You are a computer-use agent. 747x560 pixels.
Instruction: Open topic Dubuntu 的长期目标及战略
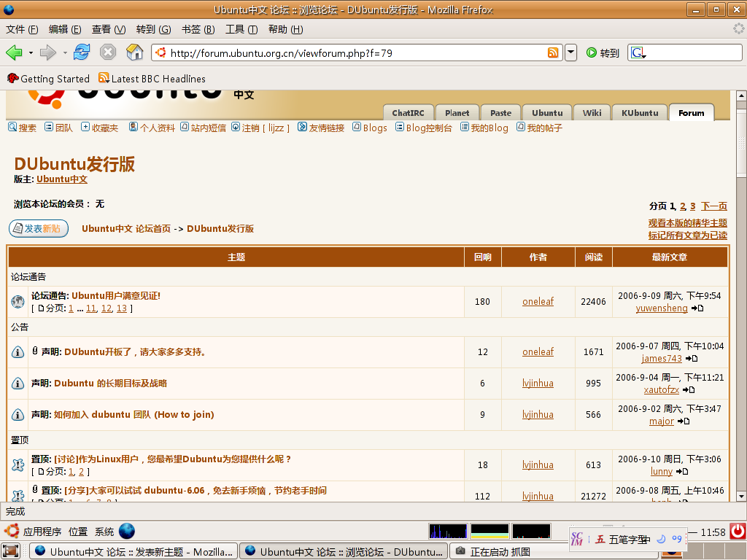(x=111, y=384)
